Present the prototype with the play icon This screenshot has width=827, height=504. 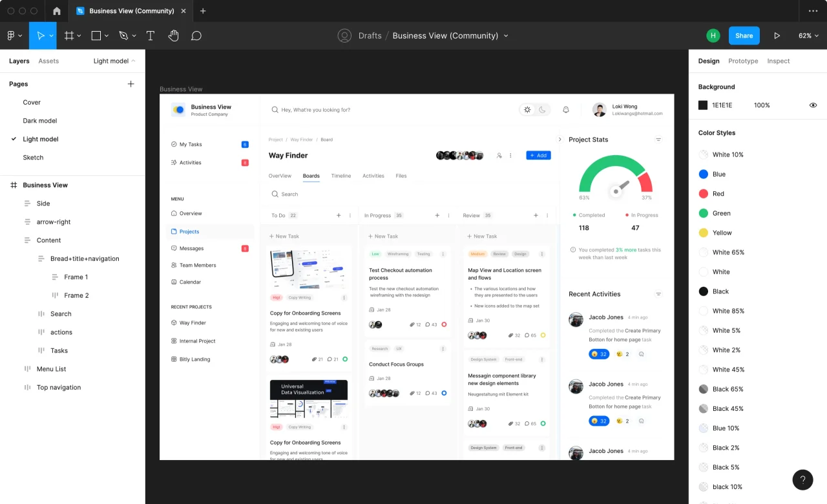pos(777,36)
